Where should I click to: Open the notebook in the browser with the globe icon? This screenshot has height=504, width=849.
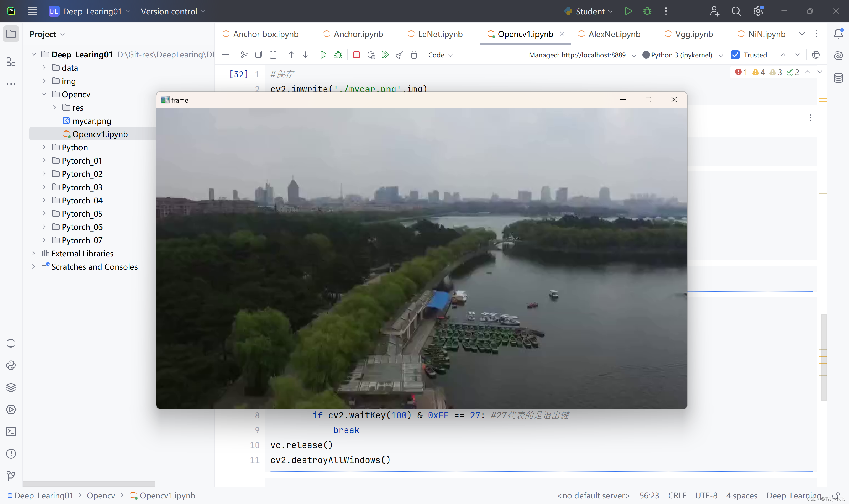pos(816,55)
